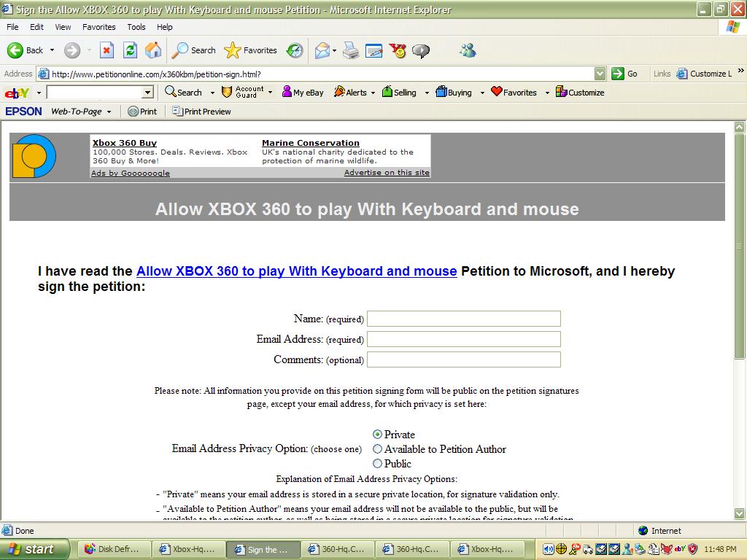Click the eBay logo in toolbar
This screenshot has width=747, height=560.
[17, 93]
